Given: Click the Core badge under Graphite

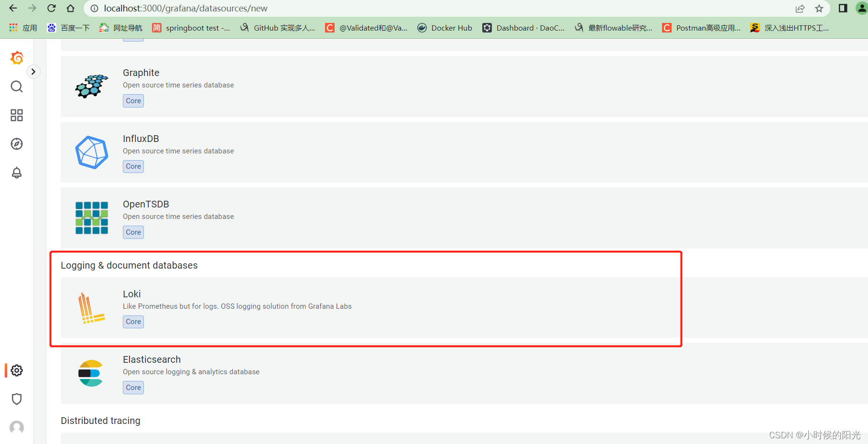Looking at the screenshot, I should [x=133, y=100].
